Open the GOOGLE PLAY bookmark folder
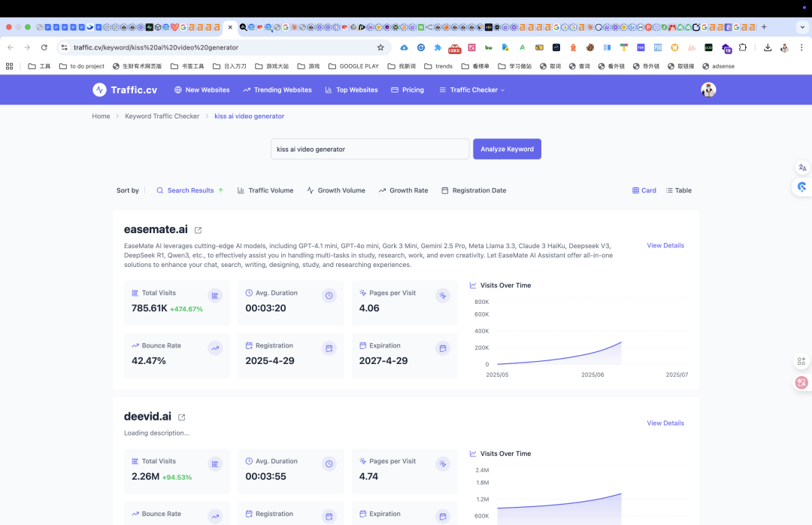The width and height of the screenshot is (812, 525). click(353, 66)
